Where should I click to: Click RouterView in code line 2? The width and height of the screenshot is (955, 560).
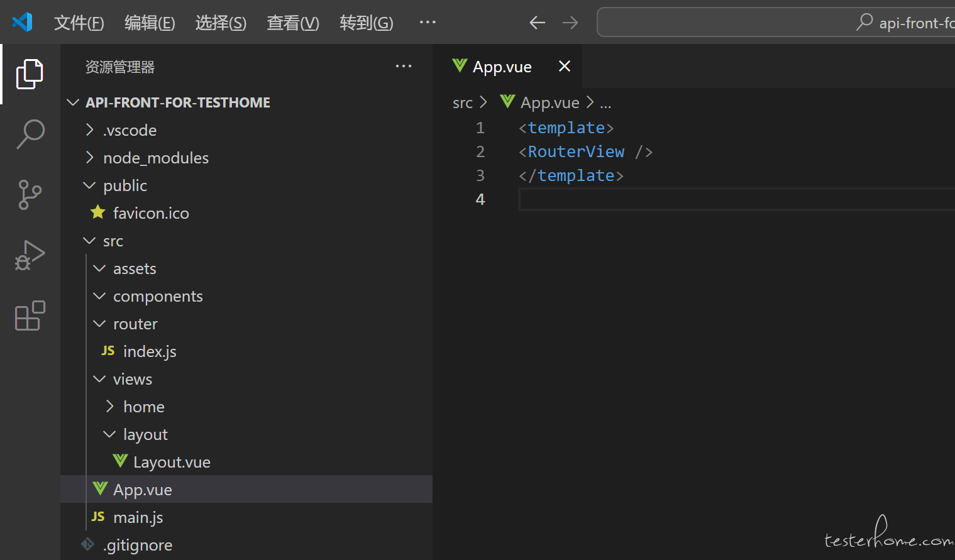point(576,151)
